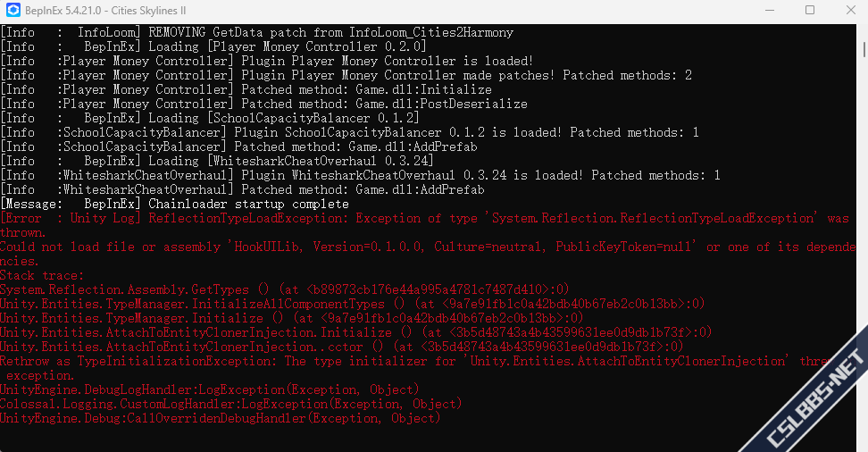Image resolution: width=868 pixels, height=452 pixels.
Task: Click the BepInEx console icon in title bar
Action: coord(13,10)
